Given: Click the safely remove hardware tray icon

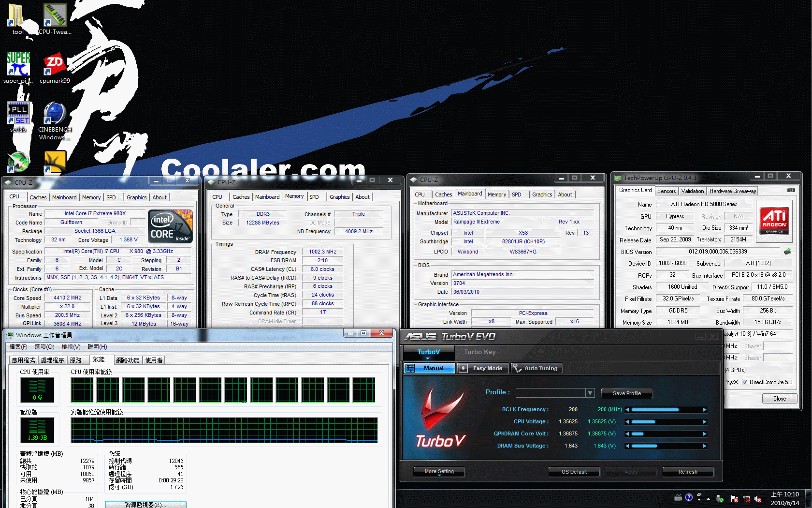Looking at the screenshot, I should click(720, 499).
